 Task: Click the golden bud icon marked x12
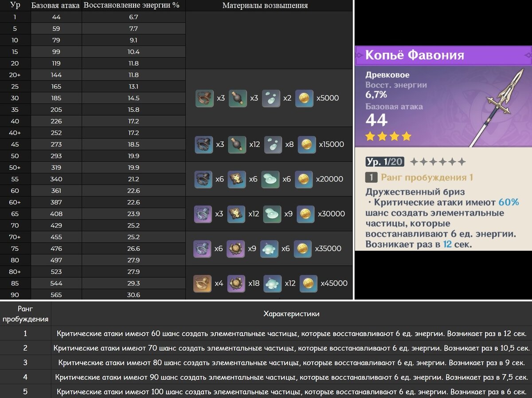[236, 214]
